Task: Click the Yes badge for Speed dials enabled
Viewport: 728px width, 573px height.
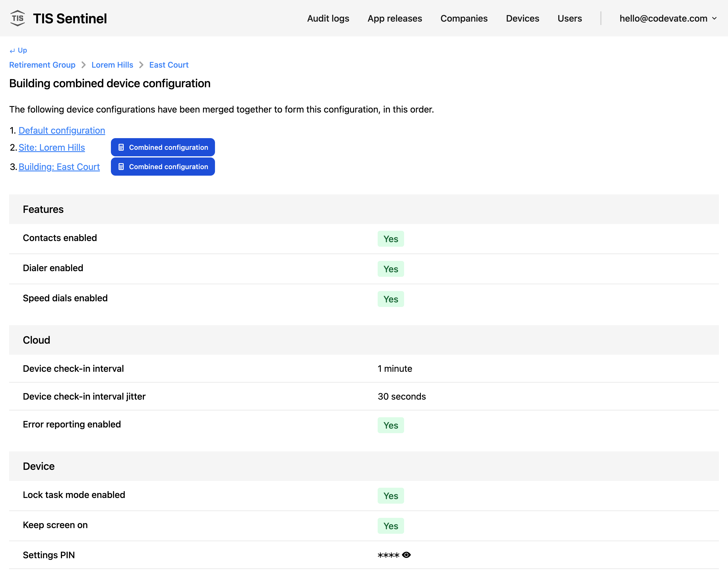Action: [x=391, y=299]
